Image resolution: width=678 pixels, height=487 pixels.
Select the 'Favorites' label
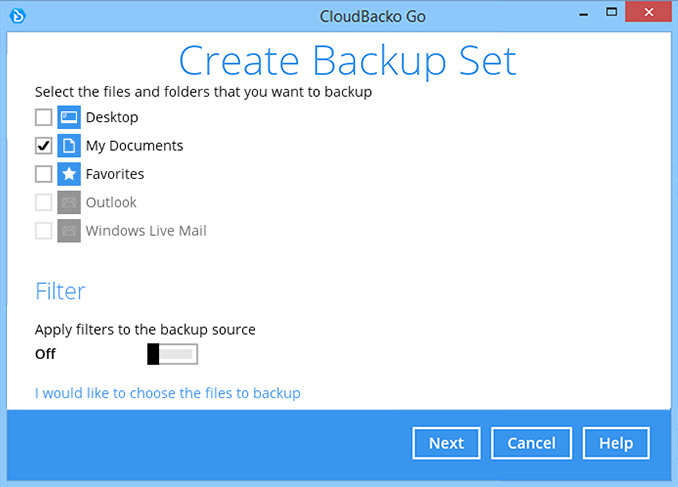point(115,174)
